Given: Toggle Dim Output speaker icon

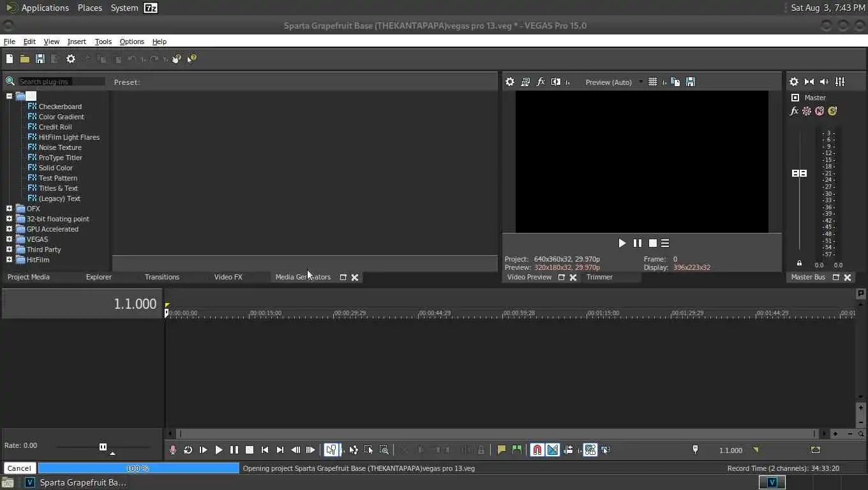Looking at the screenshot, I should [825, 82].
